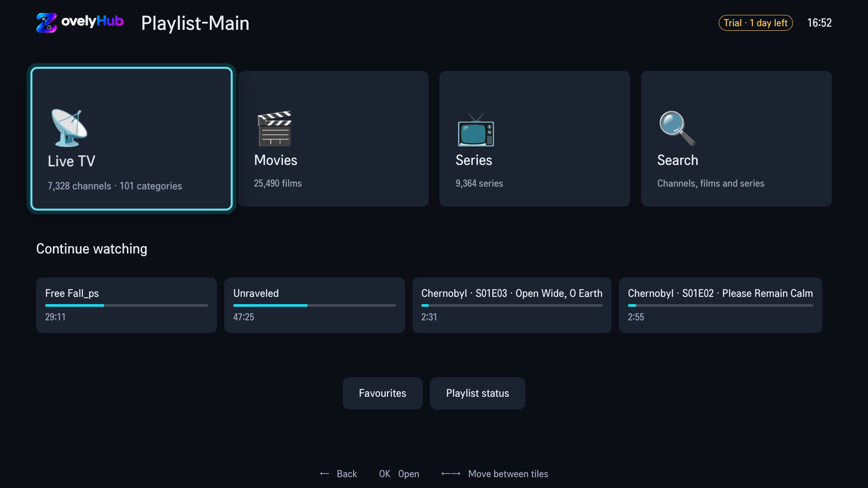The width and height of the screenshot is (868, 488).
Task: Select the Movies tile with 25,490 films
Action: [x=333, y=139]
